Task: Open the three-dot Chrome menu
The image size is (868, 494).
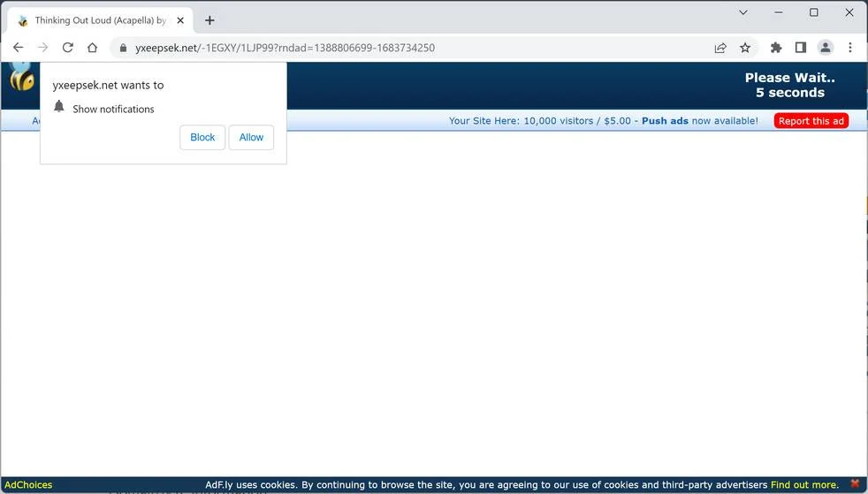Action: coord(849,48)
